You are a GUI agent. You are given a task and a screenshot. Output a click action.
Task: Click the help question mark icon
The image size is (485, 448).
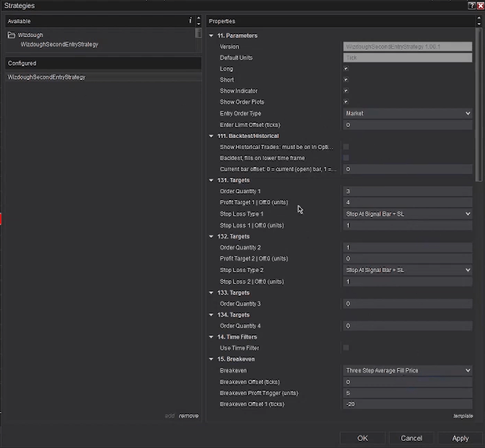coord(471,6)
